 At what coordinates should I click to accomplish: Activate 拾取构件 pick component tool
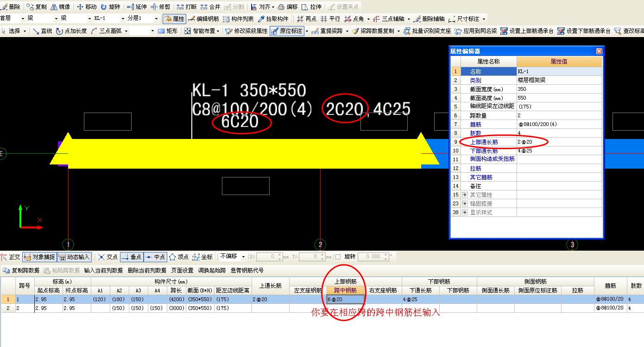point(273,19)
